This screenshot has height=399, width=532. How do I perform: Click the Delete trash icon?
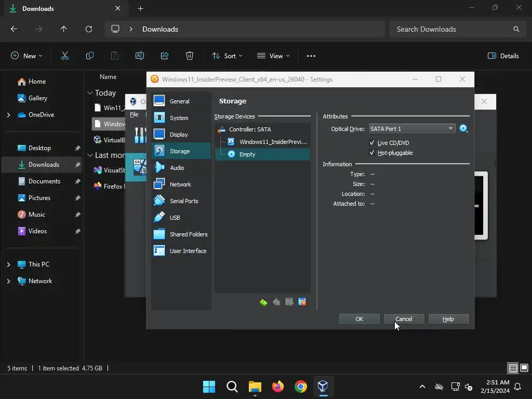coord(190,56)
